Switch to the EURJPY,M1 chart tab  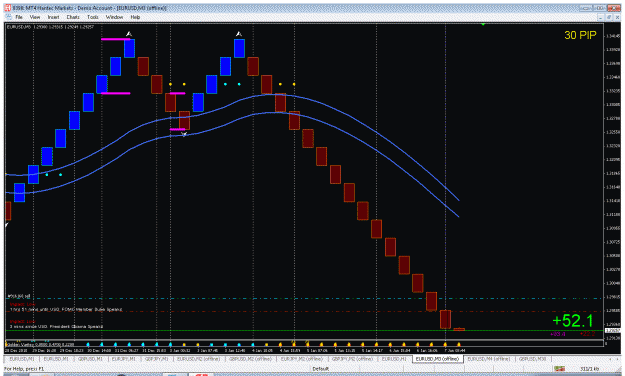point(124,359)
